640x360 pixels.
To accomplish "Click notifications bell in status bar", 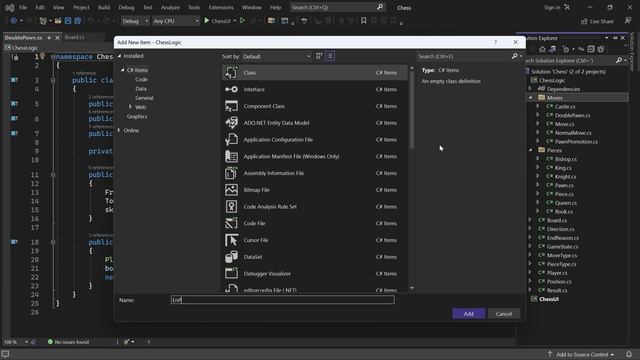I will click(629, 354).
